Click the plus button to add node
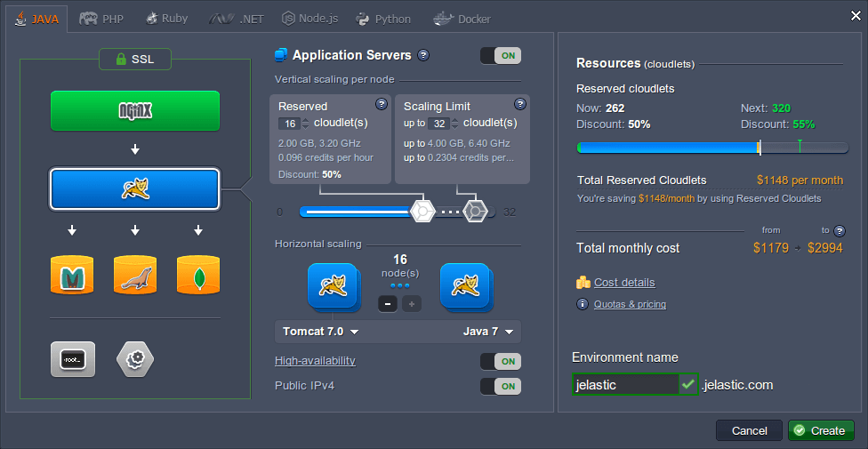The width and height of the screenshot is (868, 449). click(x=412, y=303)
